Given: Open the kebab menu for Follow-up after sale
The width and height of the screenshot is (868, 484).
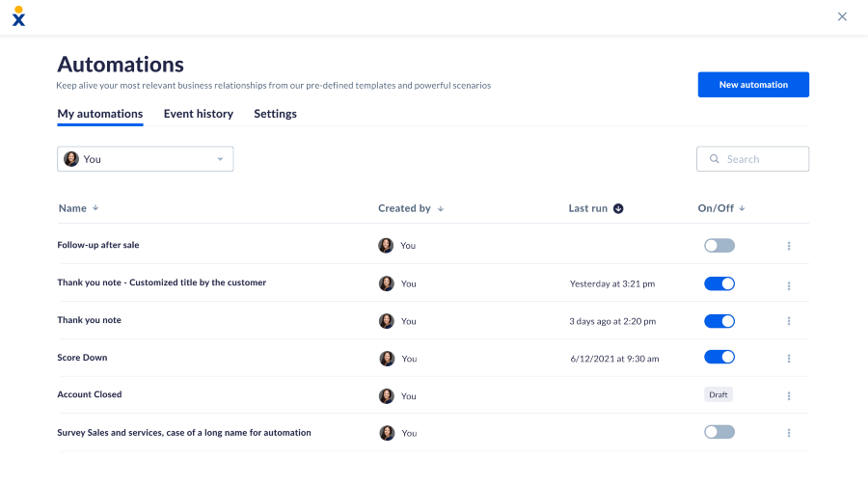Looking at the screenshot, I should coord(789,246).
